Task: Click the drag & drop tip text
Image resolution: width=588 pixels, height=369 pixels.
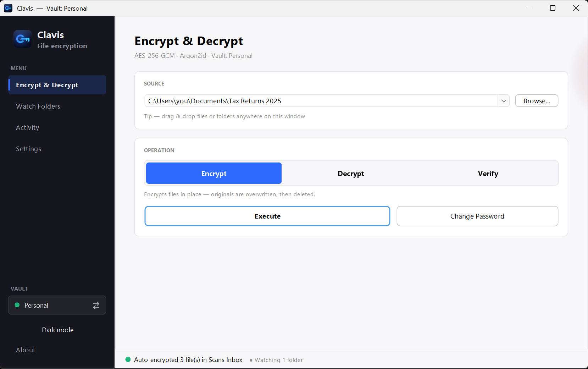Action: coord(224,116)
